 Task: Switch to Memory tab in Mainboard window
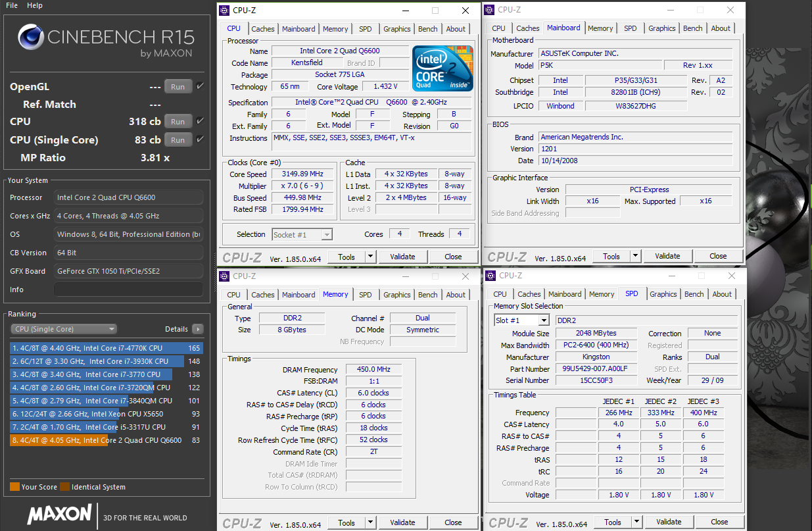click(x=600, y=28)
